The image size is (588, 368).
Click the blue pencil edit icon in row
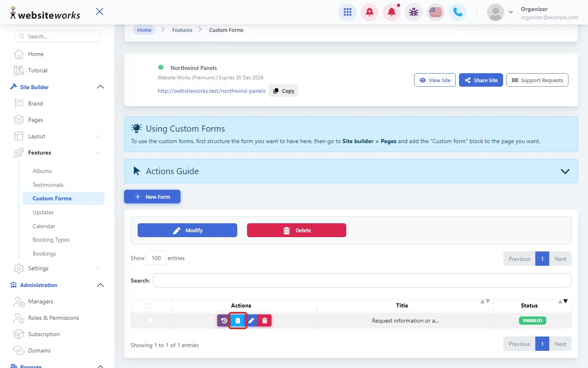click(252, 321)
